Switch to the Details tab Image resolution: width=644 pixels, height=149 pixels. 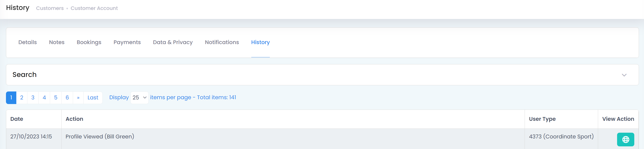(x=28, y=42)
